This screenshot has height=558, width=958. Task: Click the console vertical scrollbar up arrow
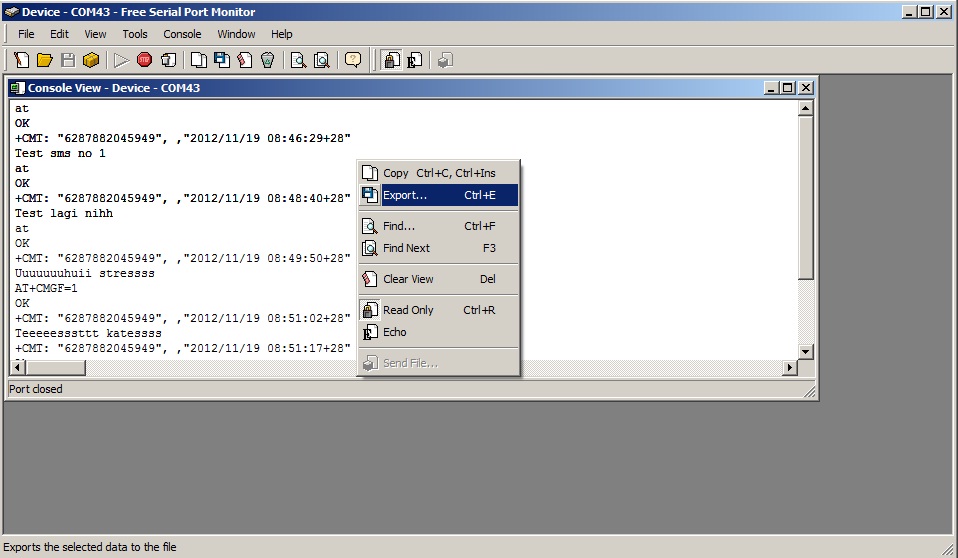point(805,108)
